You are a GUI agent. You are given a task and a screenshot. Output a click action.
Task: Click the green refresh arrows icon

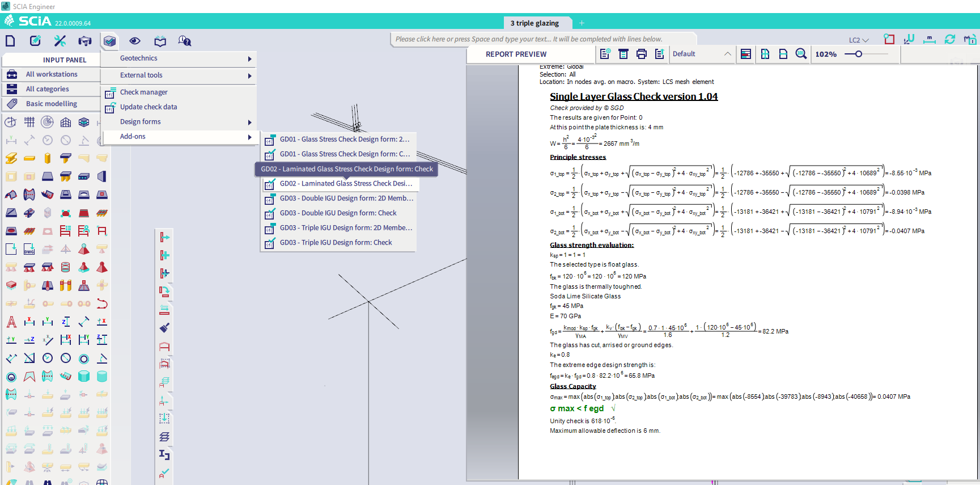point(950,39)
